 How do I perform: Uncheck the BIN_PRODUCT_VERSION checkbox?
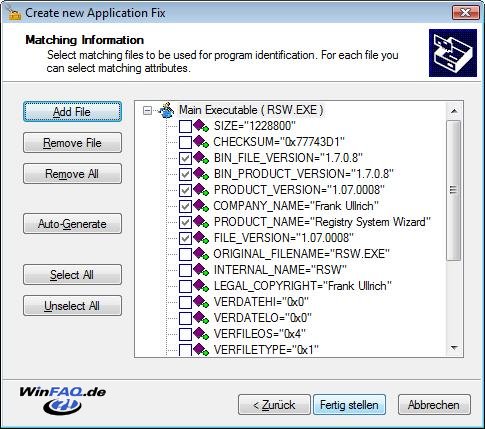point(185,174)
